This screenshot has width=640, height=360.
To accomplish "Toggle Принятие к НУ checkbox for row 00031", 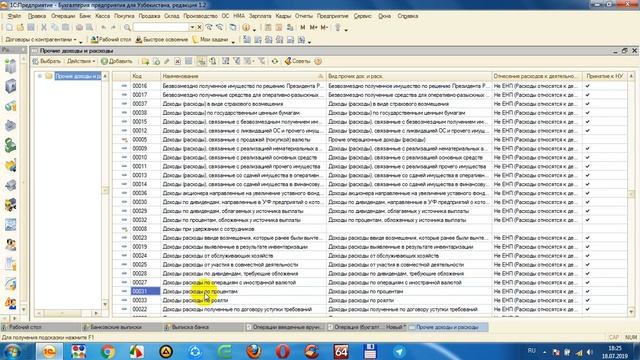I will pos(588,291).
